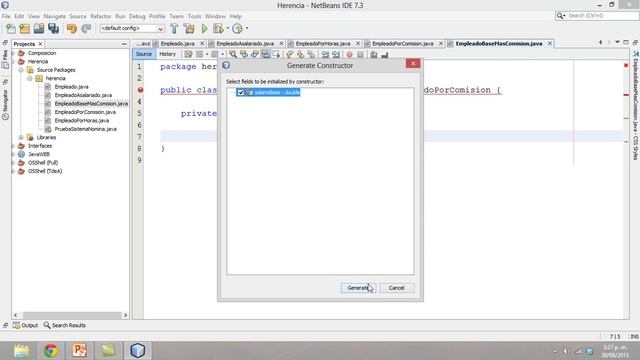Select the OSShell (TdeA) project node
Screen dimensions: 640x360
pyautogui.click(x=45, y=171)
